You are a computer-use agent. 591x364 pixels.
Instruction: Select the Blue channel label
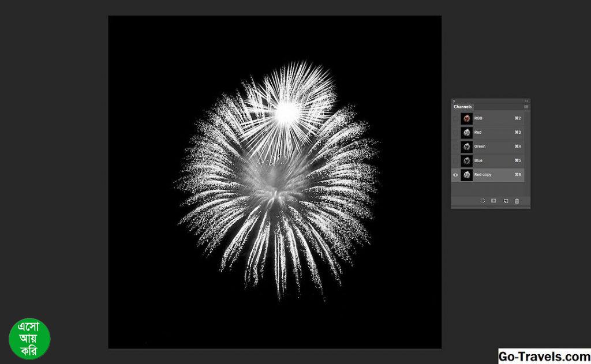[478, 160]
